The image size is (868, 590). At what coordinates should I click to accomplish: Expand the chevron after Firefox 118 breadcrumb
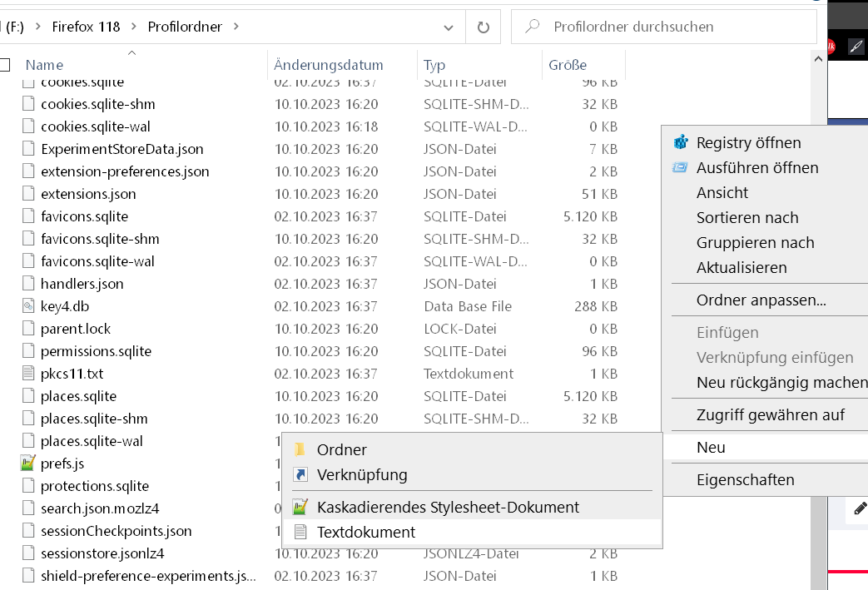(x=134, y=27)
